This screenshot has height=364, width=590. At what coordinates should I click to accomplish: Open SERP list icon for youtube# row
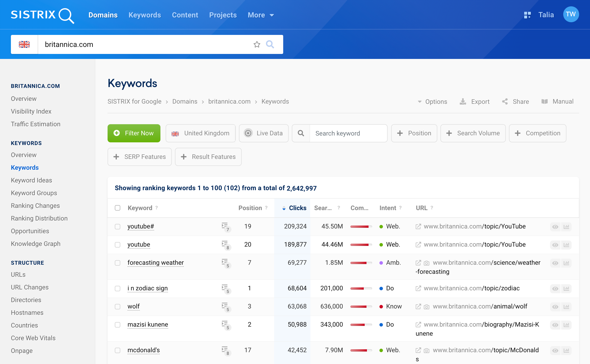pyautogui.click(x=226, y=227)
